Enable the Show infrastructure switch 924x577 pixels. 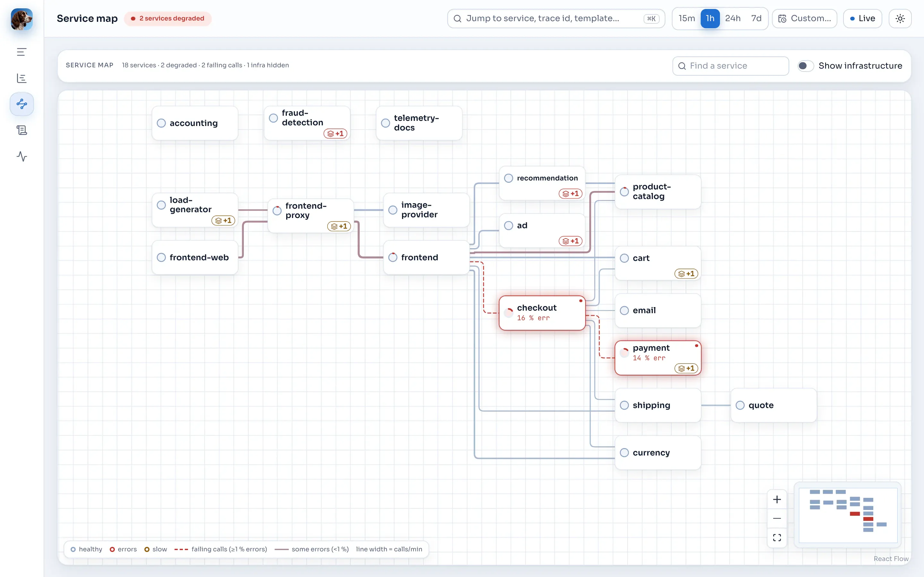click(x=806, y=66)
